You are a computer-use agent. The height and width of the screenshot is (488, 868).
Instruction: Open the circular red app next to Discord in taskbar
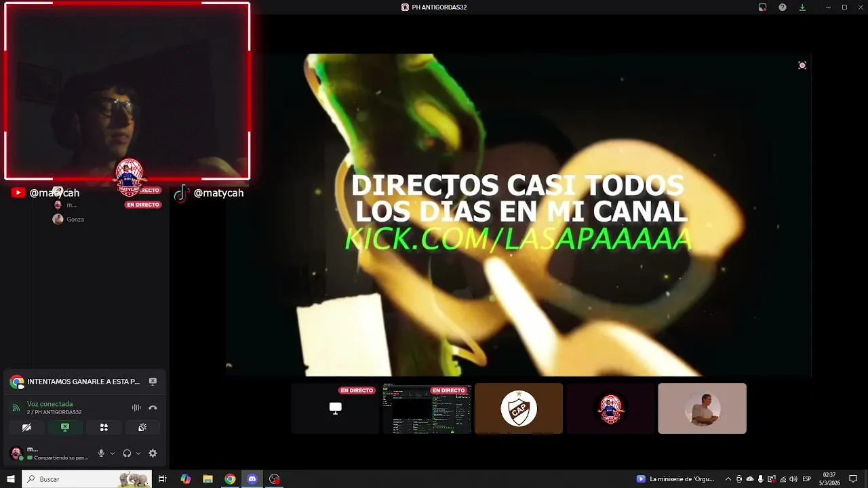[x=275, y=479]
